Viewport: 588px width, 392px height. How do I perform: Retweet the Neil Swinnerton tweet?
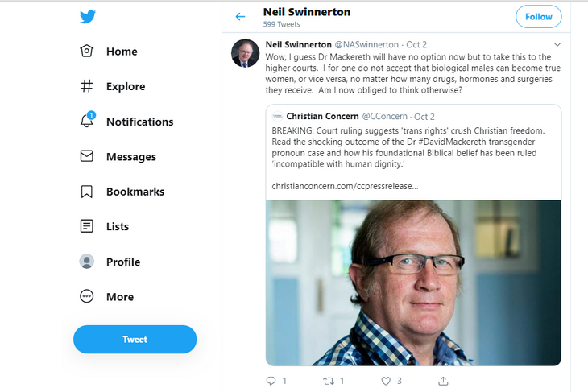click(x=329, y=380)
